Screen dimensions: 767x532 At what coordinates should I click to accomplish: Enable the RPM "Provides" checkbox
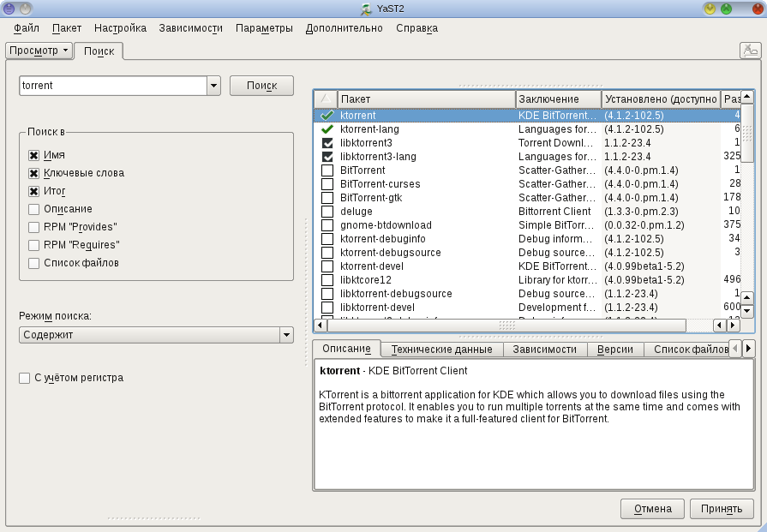point(33,227)
